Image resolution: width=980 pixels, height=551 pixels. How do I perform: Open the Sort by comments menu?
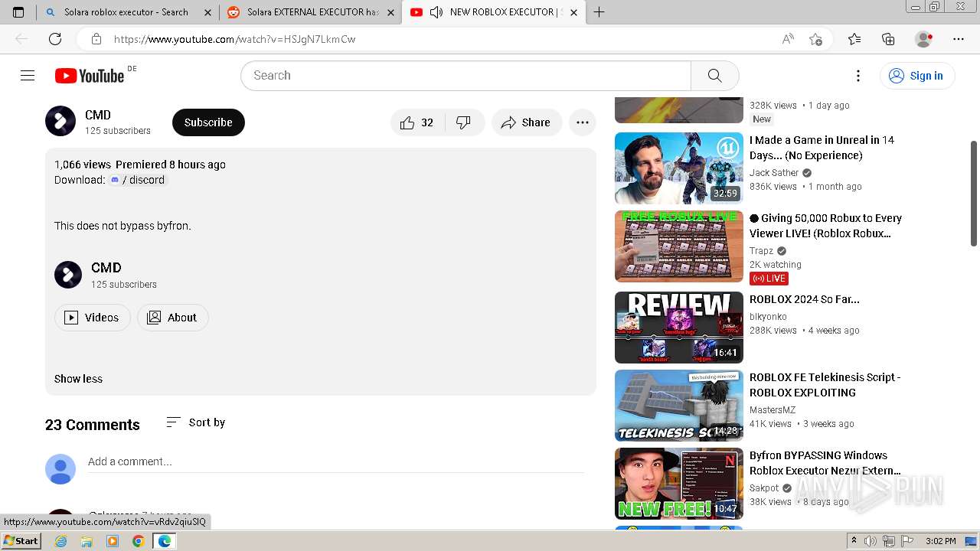(196, 422)
